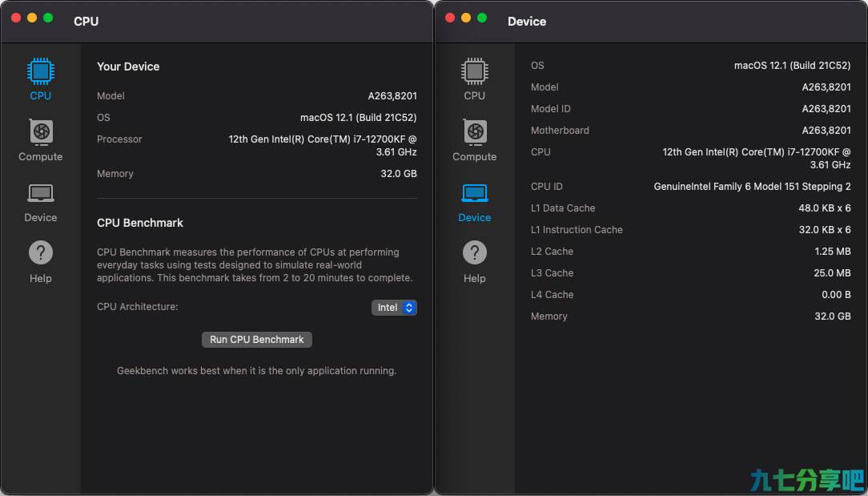Select the Device icon in the Device window sidebar
The image size is (868, 496).
(x=474, y=193)
